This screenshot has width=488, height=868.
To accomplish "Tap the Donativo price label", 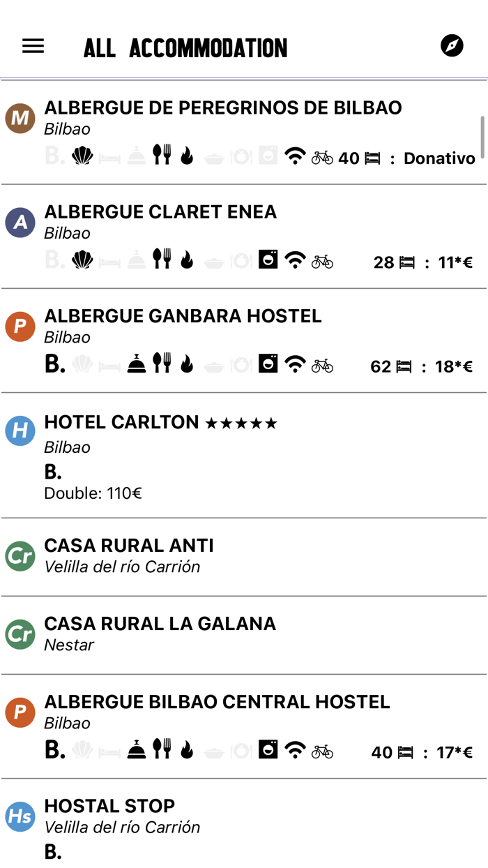I will point(439,158).
